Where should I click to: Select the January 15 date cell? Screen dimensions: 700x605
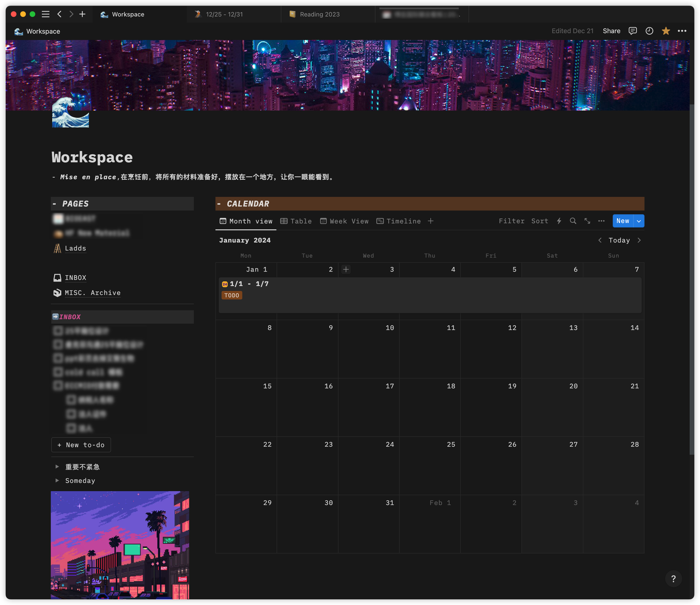[246, 407]
